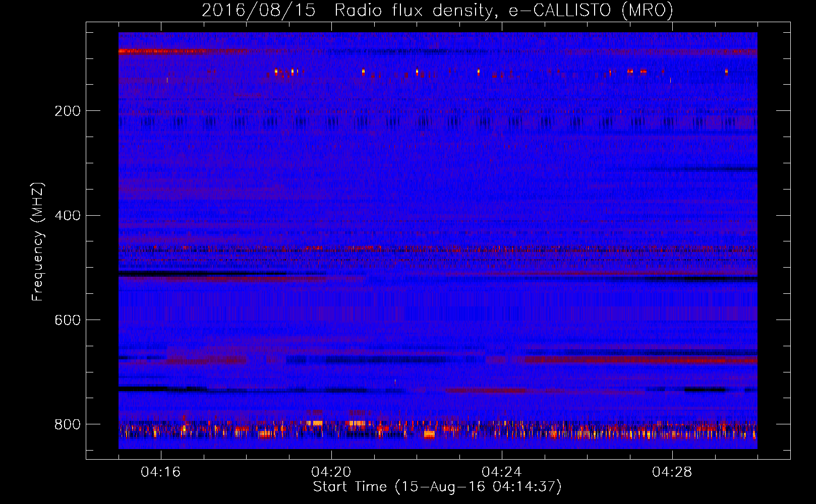This screenshot has width=816, height=504.
Task: Click the '600' frequency tick label
Action: click(x=68, y=321)
